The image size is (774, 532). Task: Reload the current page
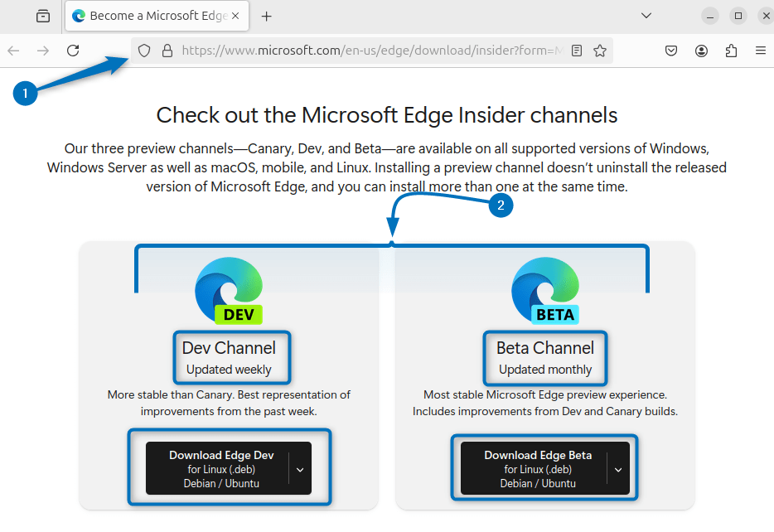tap(72, 51)
